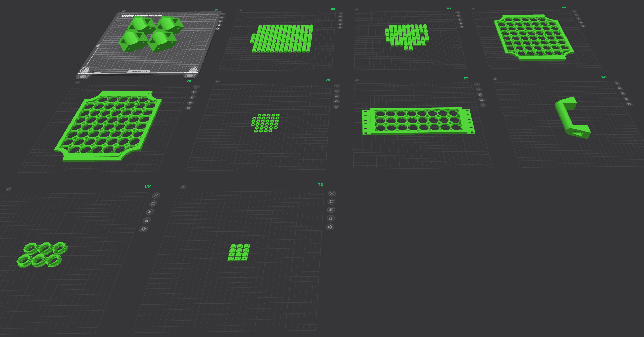
Task: Remove plate 08 with its X icon
Action: click(617, 83)
